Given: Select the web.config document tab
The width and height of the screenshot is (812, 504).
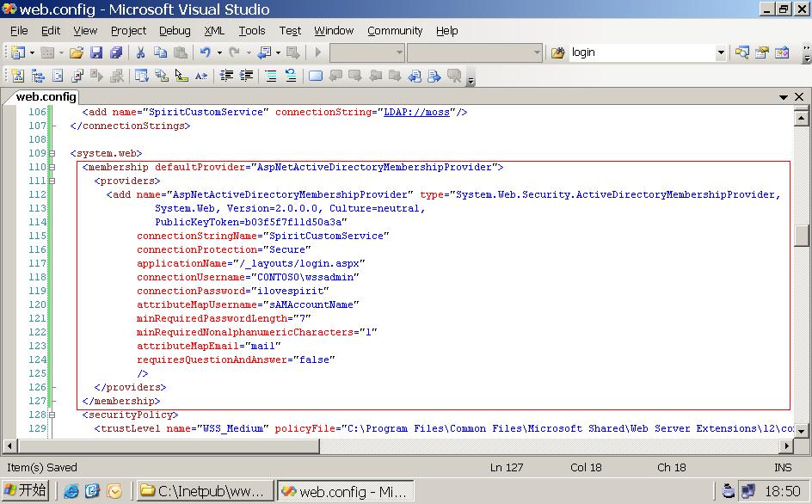Looking at the screenshot, I should pos(46,97).
